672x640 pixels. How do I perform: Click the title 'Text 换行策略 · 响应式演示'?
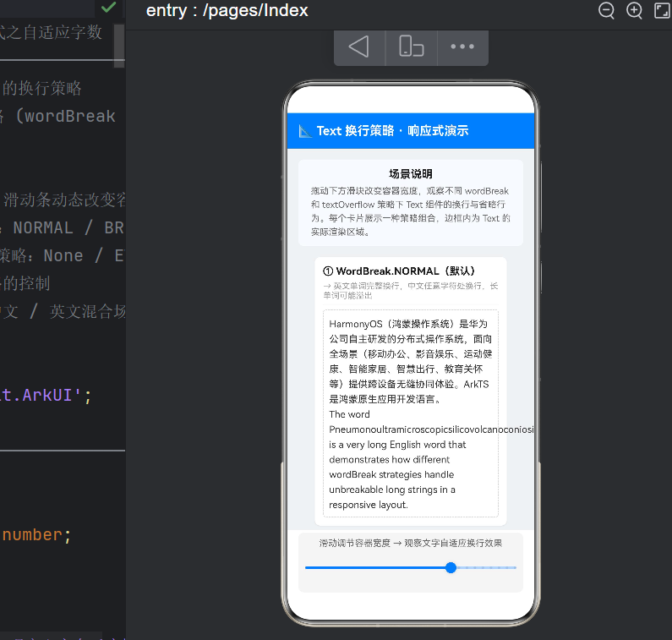(392, 131)
